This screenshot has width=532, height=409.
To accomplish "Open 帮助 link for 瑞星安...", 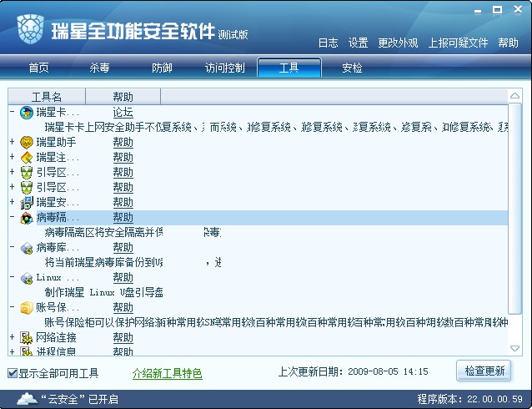I will point(123,203).
